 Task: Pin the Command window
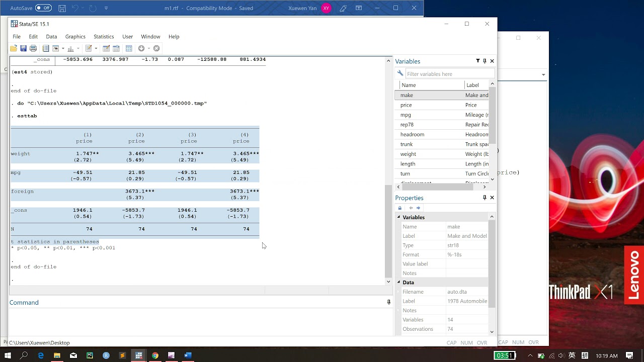pyautogui.click(x=388, y=302)
